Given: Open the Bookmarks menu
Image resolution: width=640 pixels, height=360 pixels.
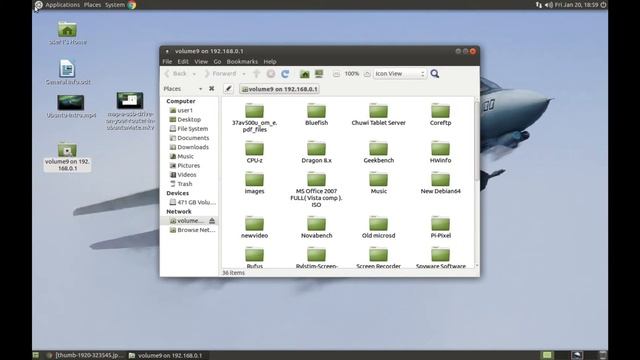Looking at the screenshot, I should 242,62.
